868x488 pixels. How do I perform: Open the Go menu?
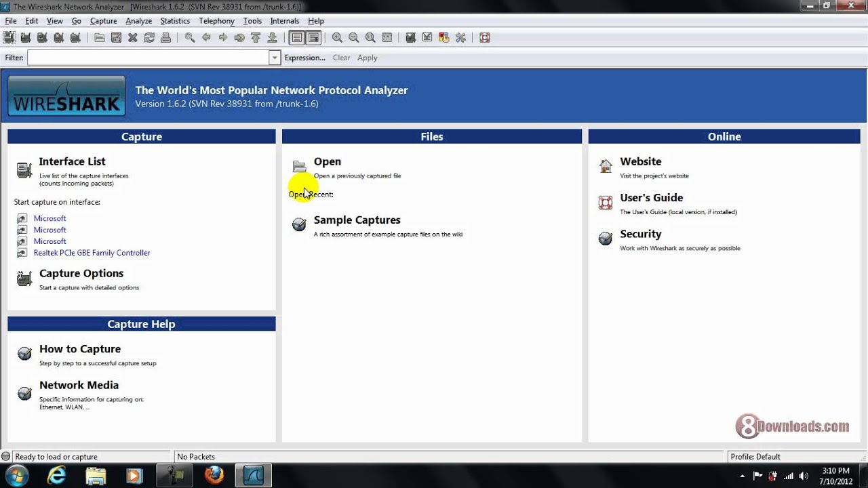tap(77, 21)
